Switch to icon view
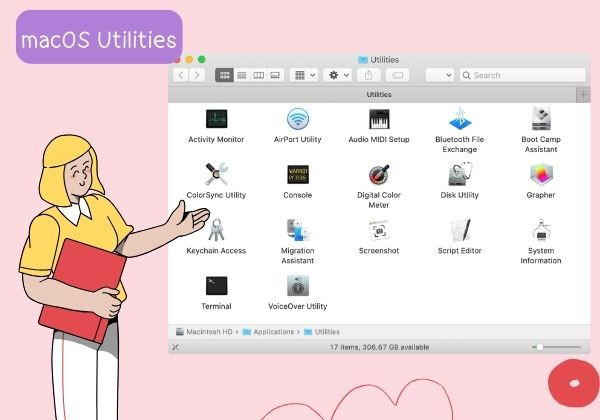This screenshot has height=420, width=600. coord(224,75)
